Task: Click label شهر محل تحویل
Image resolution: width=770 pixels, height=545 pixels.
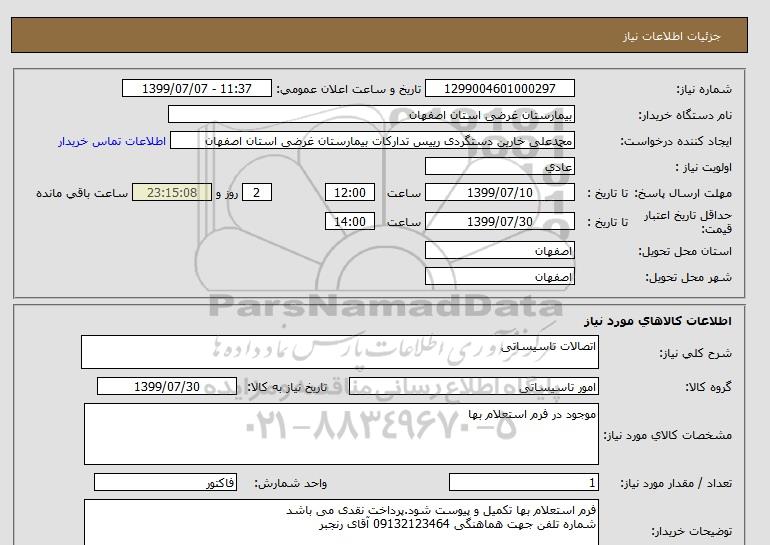Action: pos(688,277)
